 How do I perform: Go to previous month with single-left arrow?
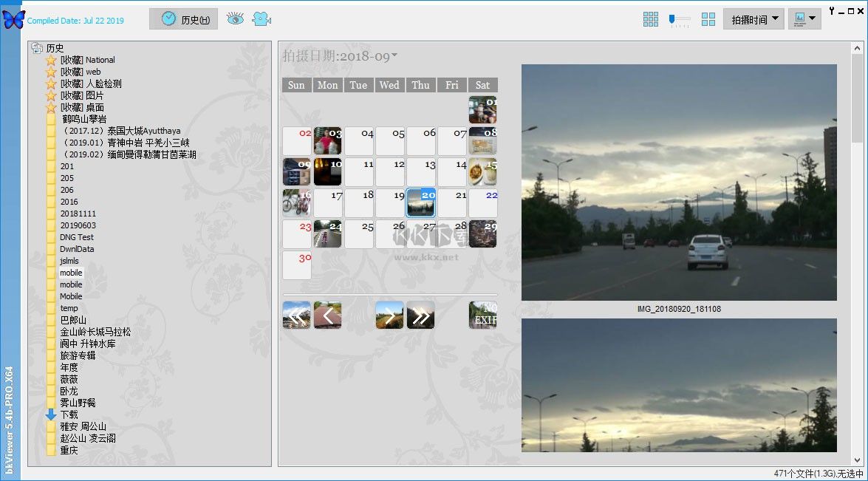point(327,315)
